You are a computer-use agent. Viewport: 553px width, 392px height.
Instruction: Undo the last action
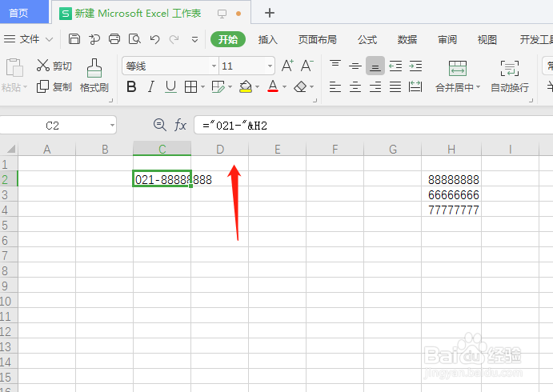tap(154, 39)
